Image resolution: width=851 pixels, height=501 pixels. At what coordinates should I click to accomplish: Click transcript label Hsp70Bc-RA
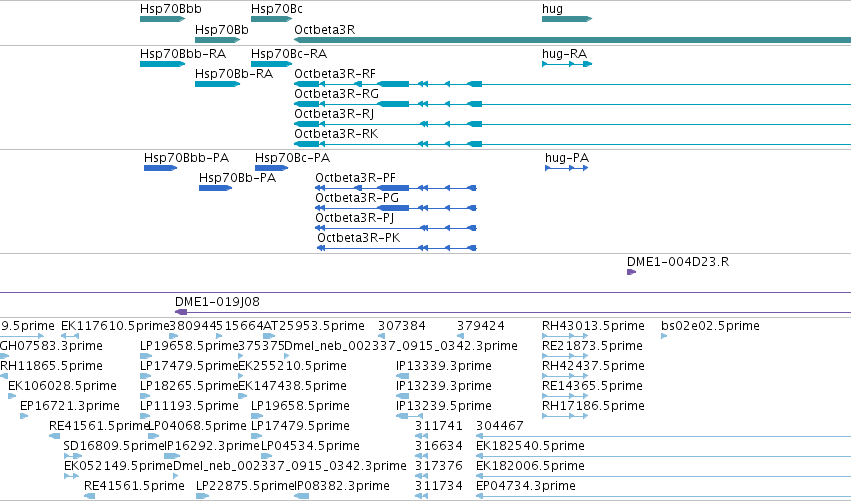[x=289, y=54]
